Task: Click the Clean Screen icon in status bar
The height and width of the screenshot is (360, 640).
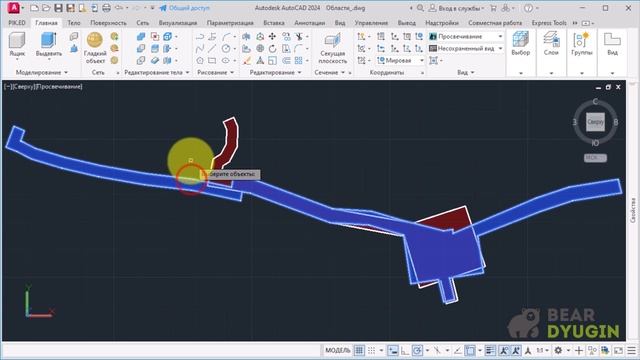Action: [x=618, y=350]
